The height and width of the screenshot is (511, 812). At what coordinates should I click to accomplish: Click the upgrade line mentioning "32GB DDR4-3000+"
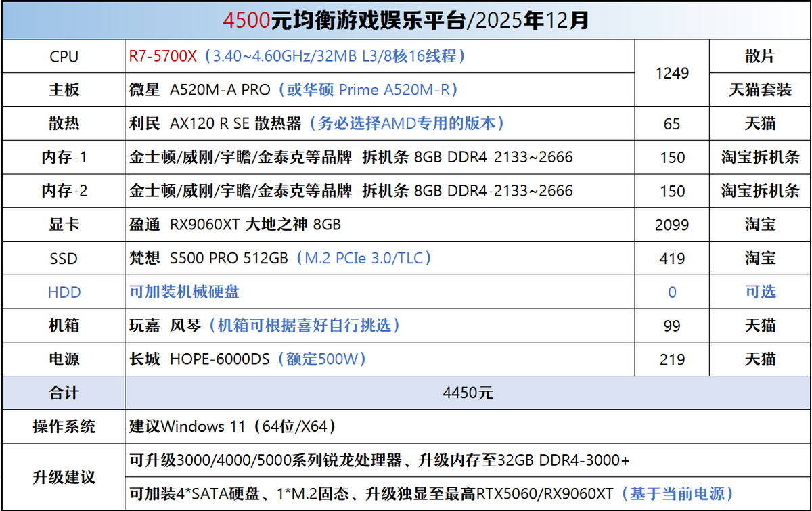point(380,461)
